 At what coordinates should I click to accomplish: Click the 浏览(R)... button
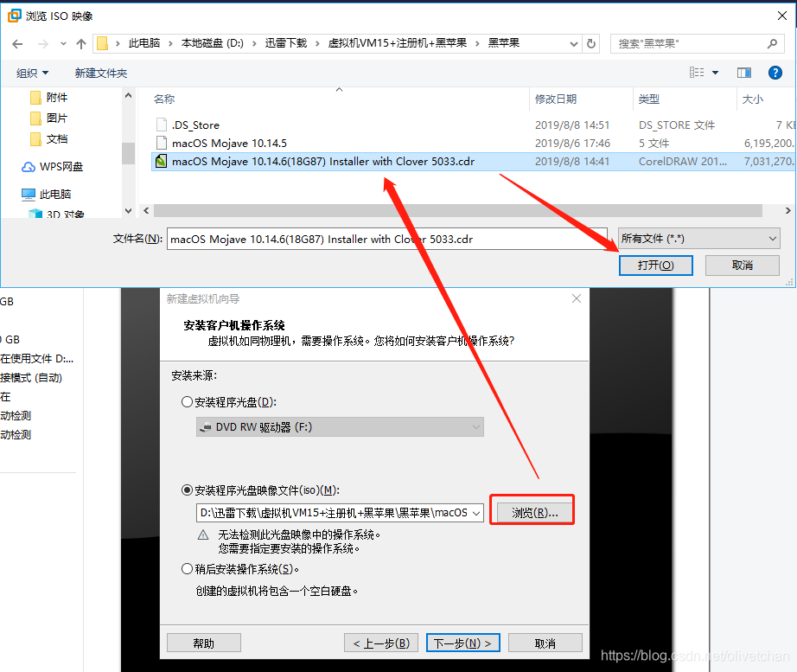point(535,513)
